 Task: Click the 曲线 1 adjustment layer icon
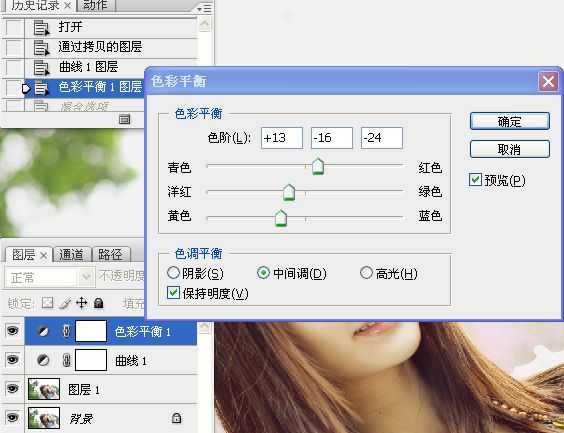pos(43,360)
